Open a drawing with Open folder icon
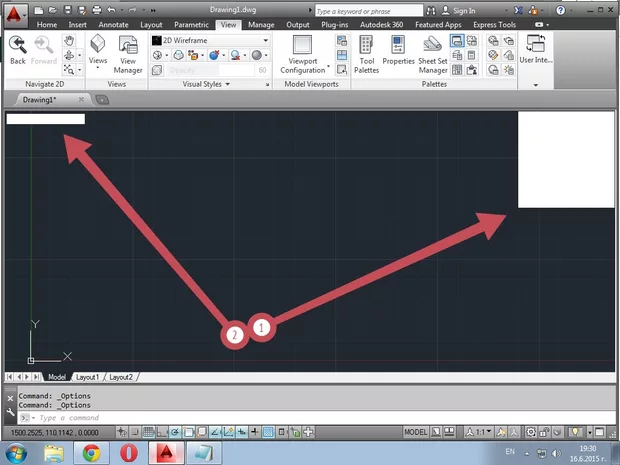Image resolution: width=620 pixels, height=465 pixels. tap(53, 10)
